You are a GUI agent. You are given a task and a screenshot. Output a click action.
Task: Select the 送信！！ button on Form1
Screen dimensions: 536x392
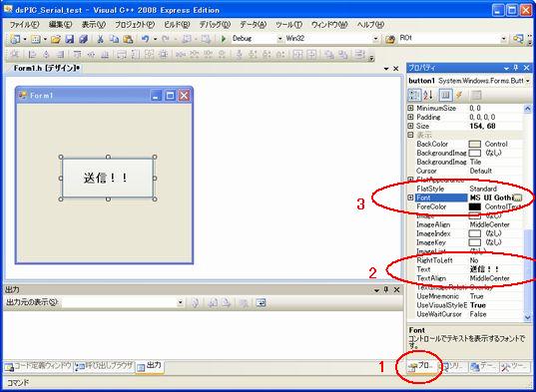(108, 178)
